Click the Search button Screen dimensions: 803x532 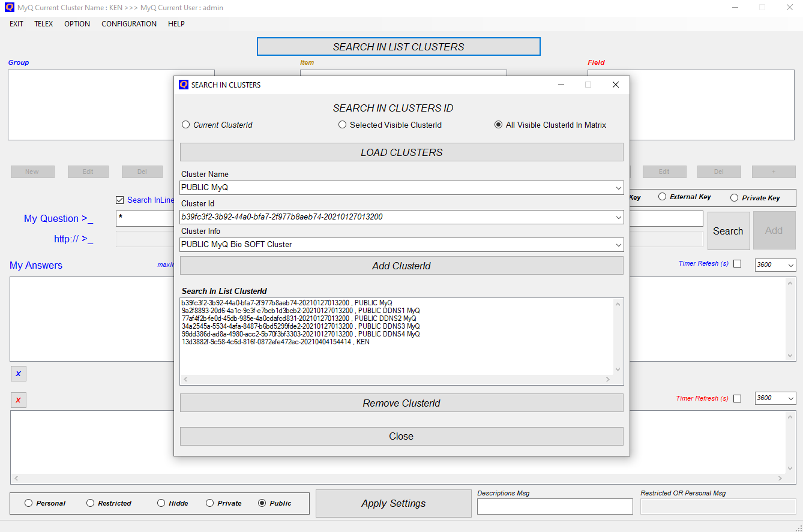point(728,231)
